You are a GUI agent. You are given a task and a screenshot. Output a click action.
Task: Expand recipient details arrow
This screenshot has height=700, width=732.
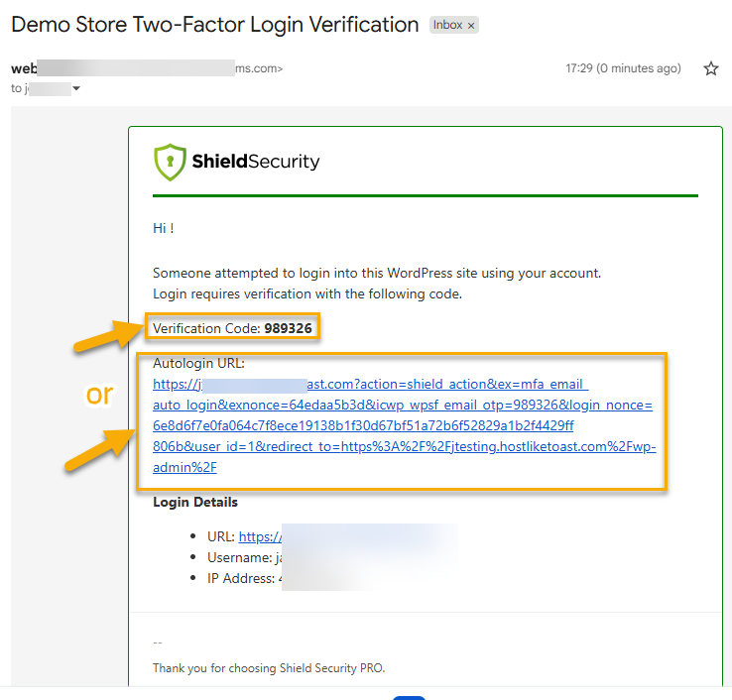(76, 88)
